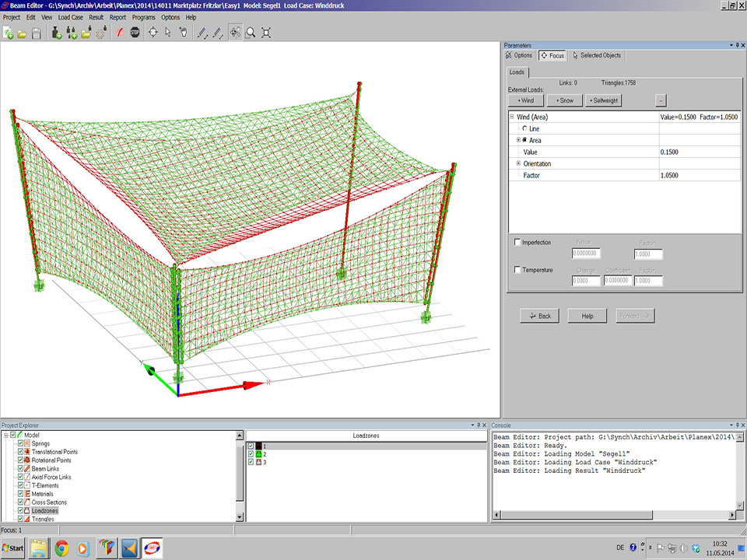Enable the Imperfection checkbox
This screenshot has height=560, width=747.
tap(518, 243)
